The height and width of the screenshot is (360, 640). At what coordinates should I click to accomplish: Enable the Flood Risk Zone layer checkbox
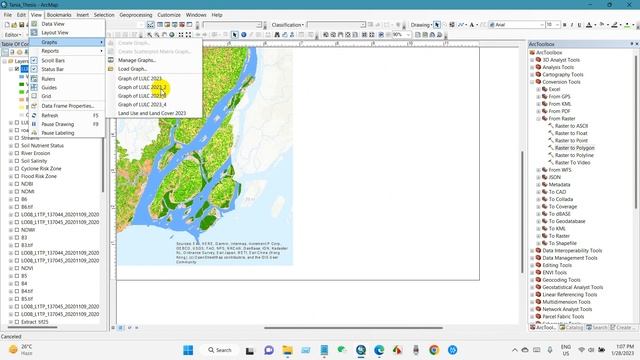(x=17, y=176)
